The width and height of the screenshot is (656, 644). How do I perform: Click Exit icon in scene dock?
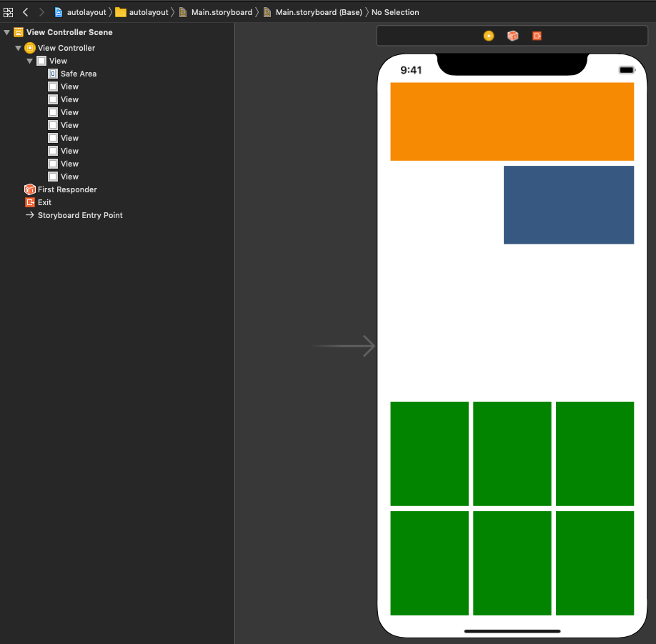tap(537, 36)
